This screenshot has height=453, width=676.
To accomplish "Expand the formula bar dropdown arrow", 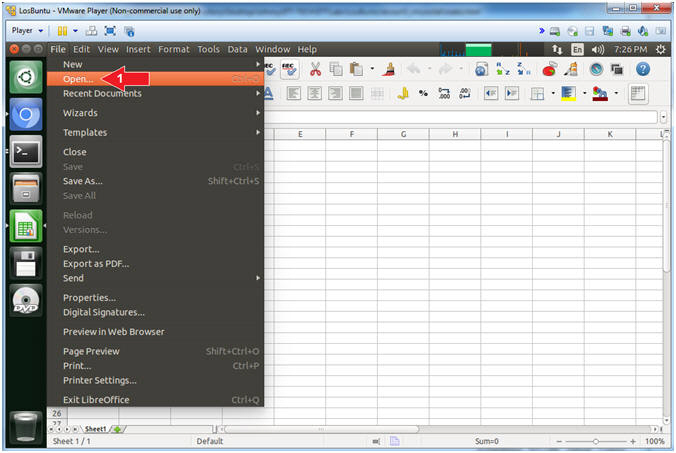I will [663, 117].
